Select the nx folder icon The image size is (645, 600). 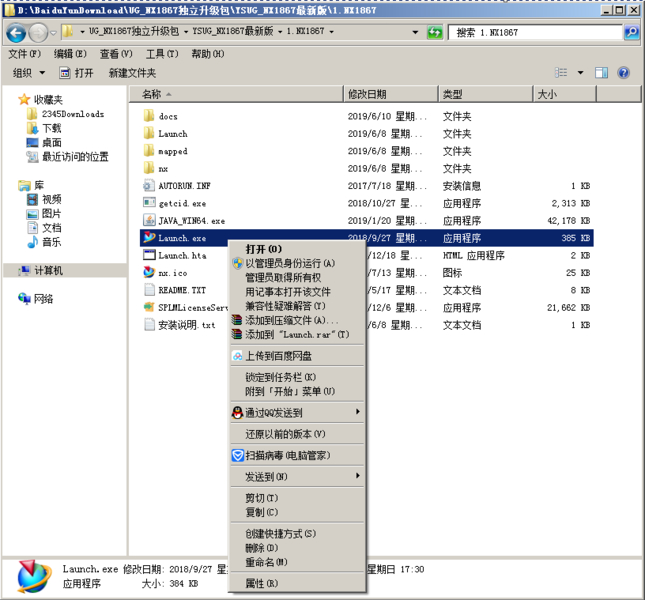pyautogui.click(x=148, y=168)
